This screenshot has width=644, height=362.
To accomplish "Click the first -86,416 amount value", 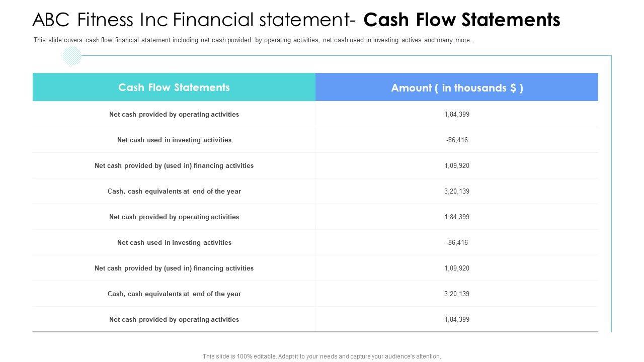I will 457,140.
